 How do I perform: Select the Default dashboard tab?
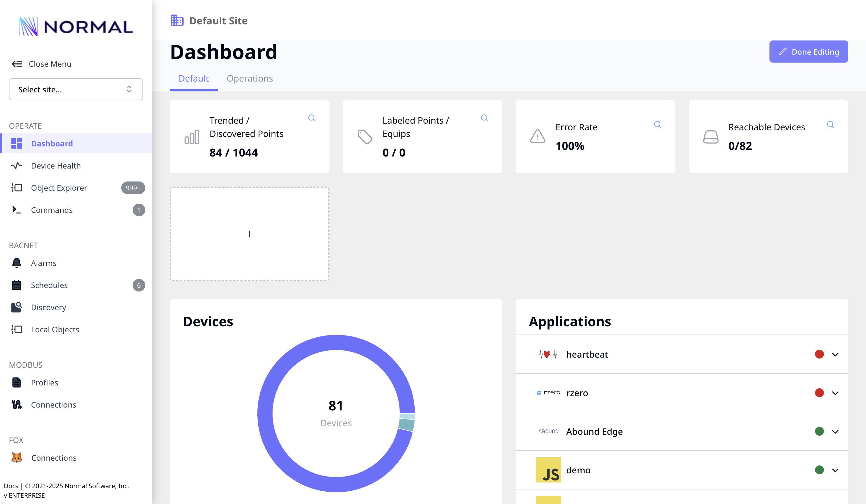[193, 79]
